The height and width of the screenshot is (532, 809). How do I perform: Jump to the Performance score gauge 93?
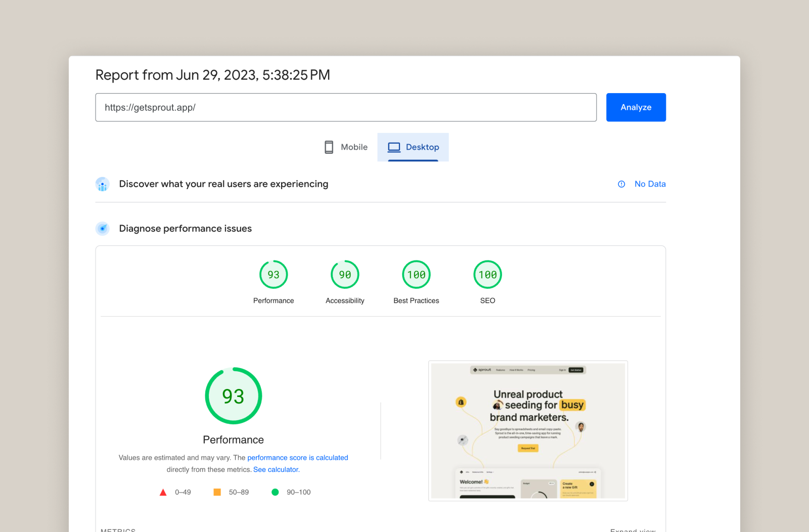pos(274,275)
